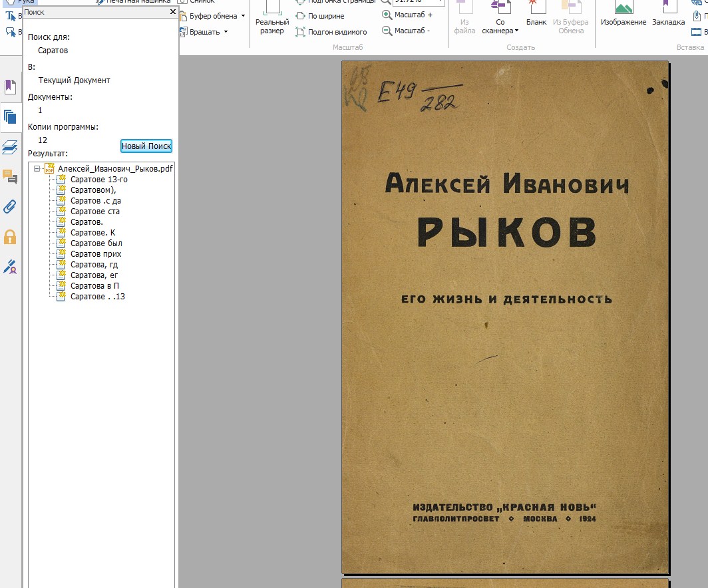The width and height of the screenshot is (708, 588).
Task: Create a Бланк blank document
Action: coord(536,13)
